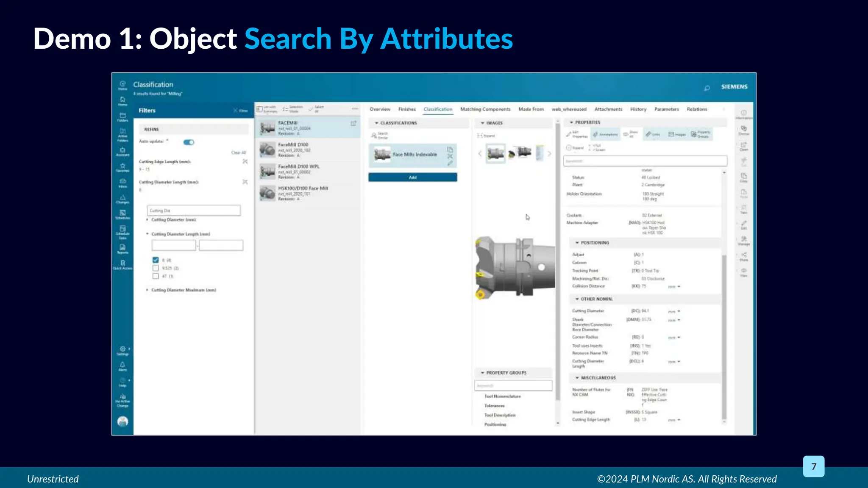Collapse the PROPERTIES section
The width and height of the screenshot is (868, 488).
[571, 122]
